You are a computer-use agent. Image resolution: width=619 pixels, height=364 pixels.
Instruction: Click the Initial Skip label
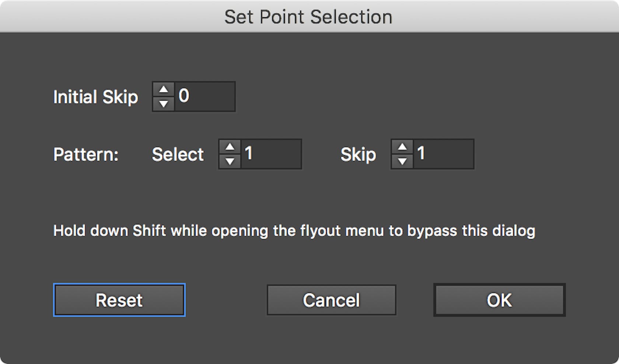[x=96, y=97]
